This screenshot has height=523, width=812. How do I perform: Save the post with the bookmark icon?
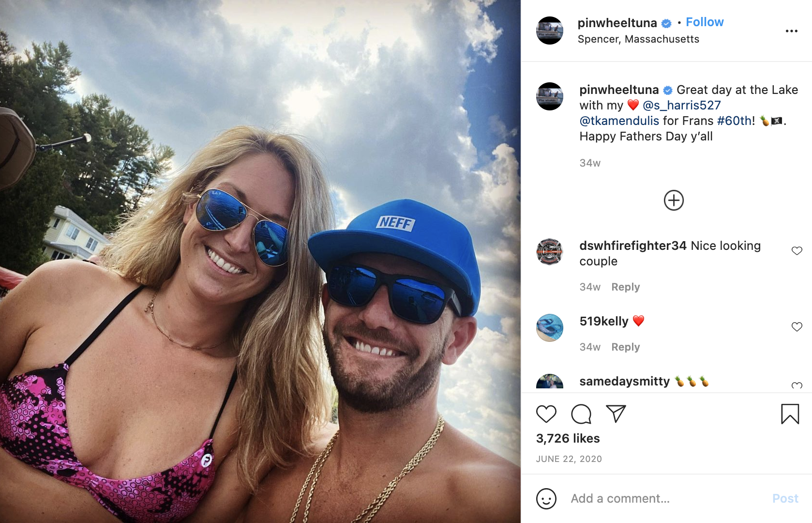(790, 414)
